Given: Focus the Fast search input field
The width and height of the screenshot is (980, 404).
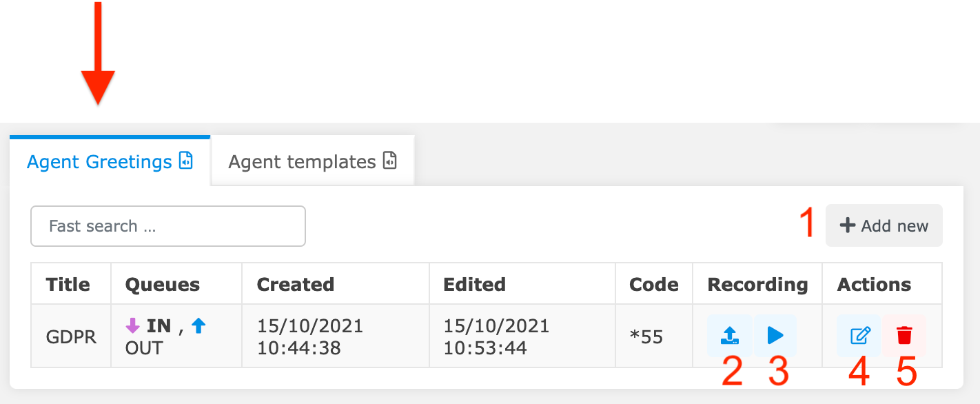Looking at the screenshot, I should click(x=167, y=226).
